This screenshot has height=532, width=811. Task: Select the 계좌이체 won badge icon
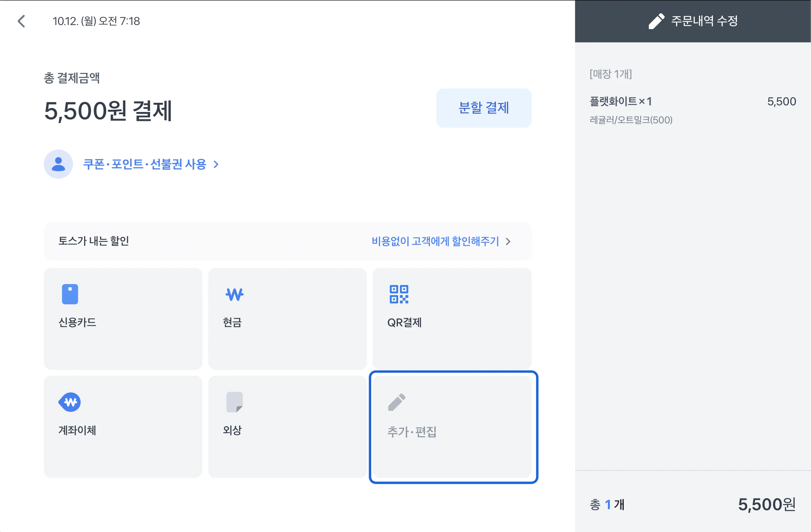[70, 402]
